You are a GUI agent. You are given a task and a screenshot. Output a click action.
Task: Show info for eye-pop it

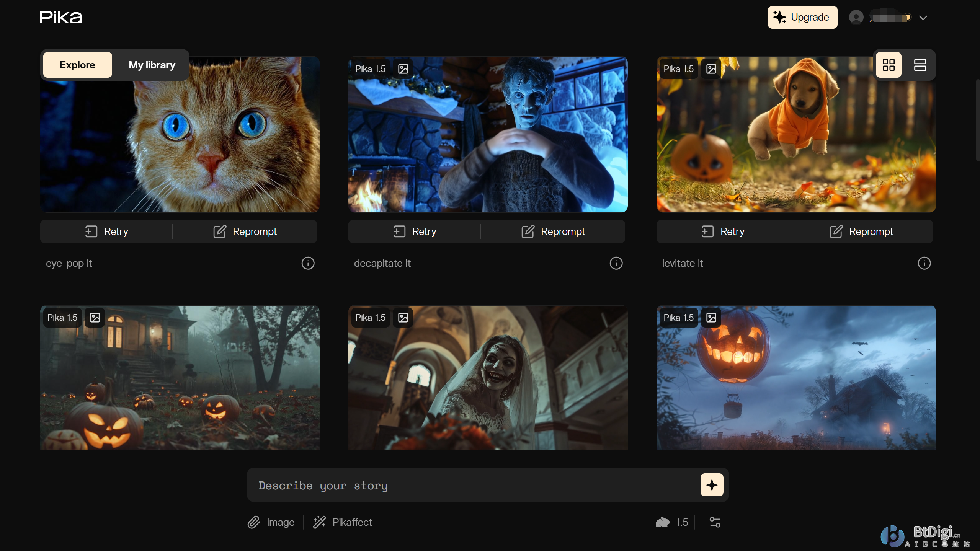click(308, 263)
